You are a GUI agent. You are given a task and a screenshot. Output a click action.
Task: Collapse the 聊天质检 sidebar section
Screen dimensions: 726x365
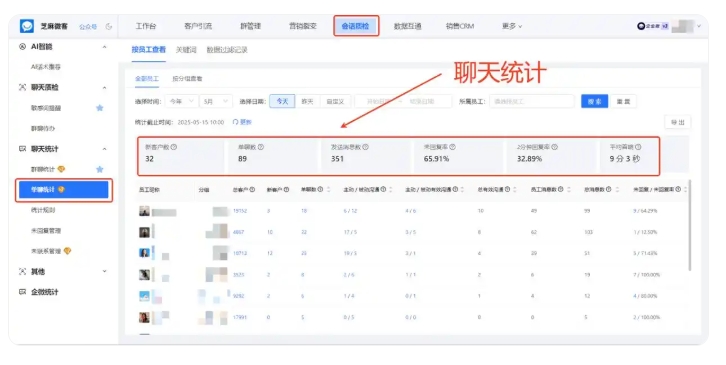click(x=104, y=88)
